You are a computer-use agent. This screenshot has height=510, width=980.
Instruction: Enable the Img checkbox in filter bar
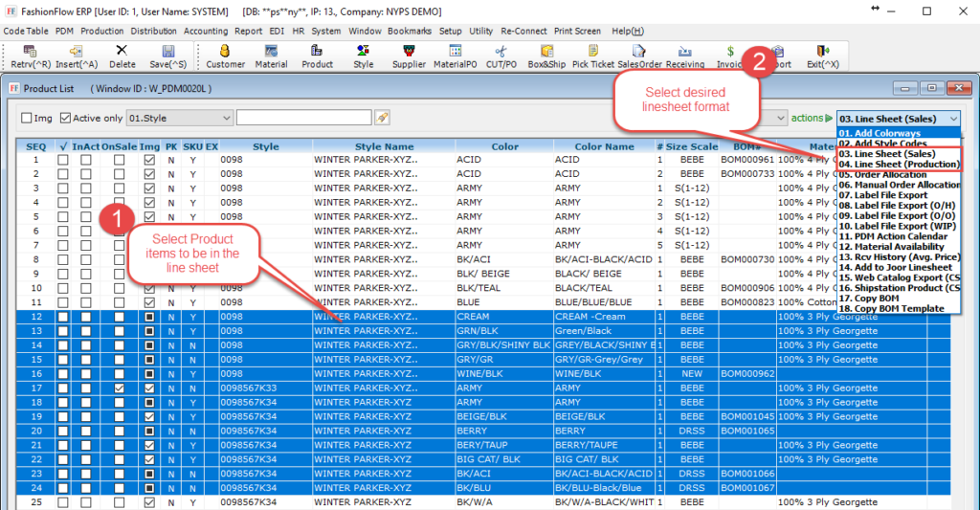point(27,118)
